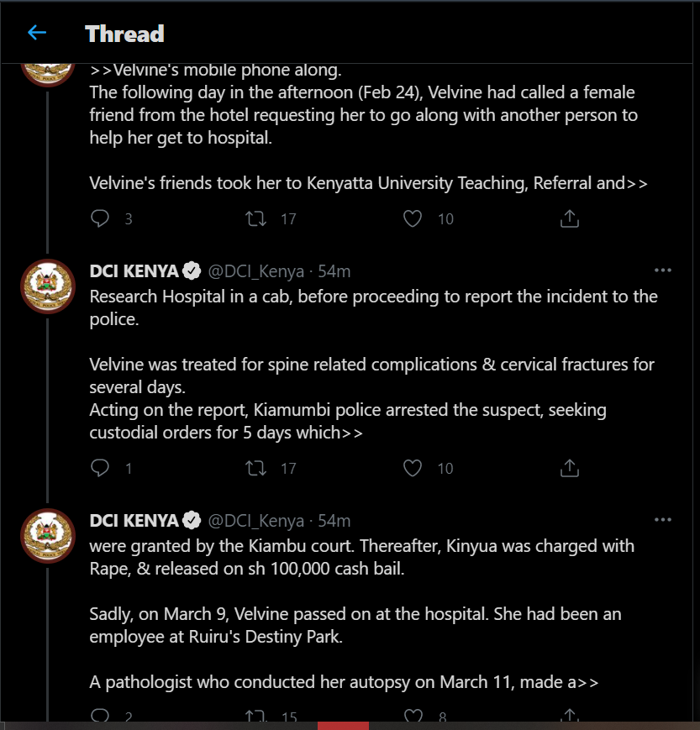
Task: Open more options on Kiambu court tweet
Action: coord(663,520)
